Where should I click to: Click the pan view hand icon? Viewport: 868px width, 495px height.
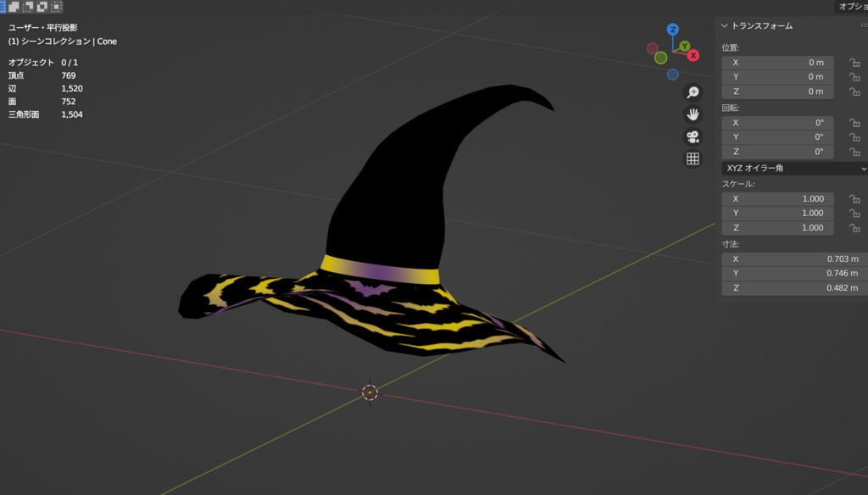tap(693, 114)
